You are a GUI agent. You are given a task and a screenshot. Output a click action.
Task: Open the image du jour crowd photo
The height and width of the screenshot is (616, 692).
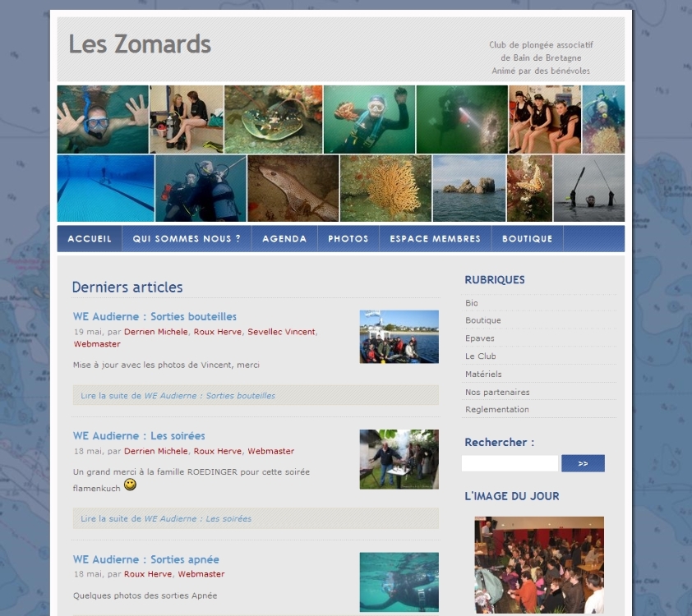pos(539,564)
